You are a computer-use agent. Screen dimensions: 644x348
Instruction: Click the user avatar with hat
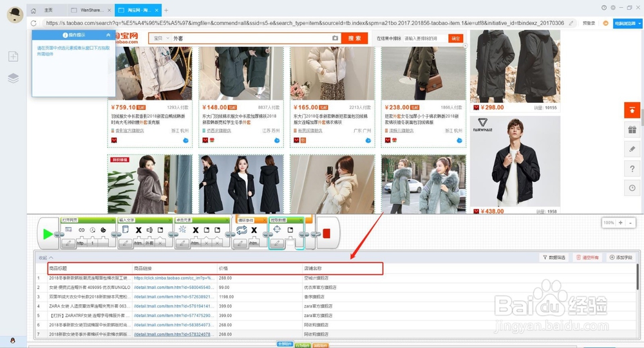point(15,15)
